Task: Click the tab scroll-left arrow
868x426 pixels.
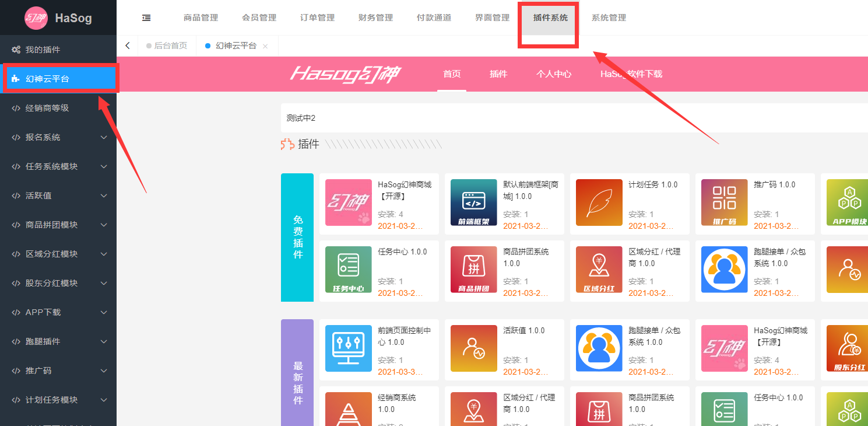Action: [x=127, y=46]
